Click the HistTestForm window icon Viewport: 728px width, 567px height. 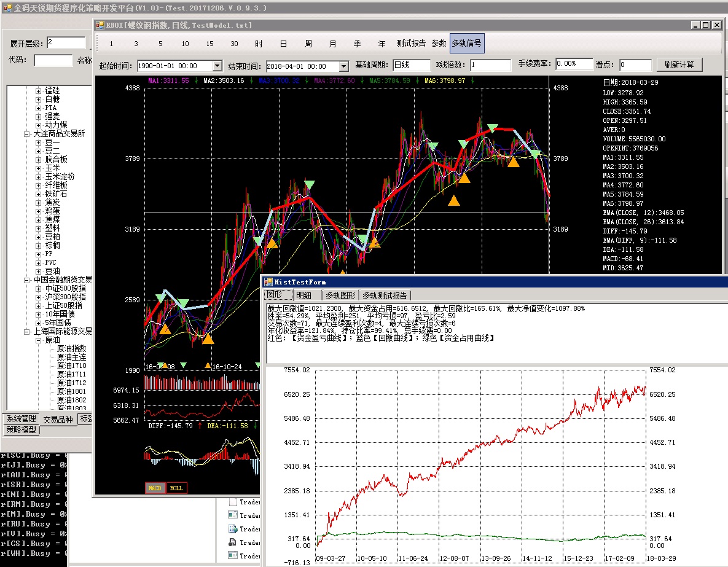pos(268,282)
